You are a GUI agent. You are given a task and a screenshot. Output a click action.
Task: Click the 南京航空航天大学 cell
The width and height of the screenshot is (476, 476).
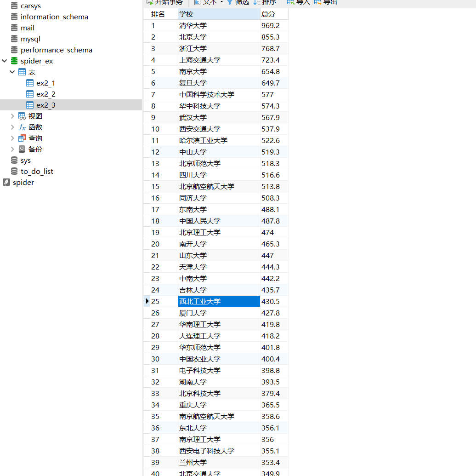(x=219, y=416)
